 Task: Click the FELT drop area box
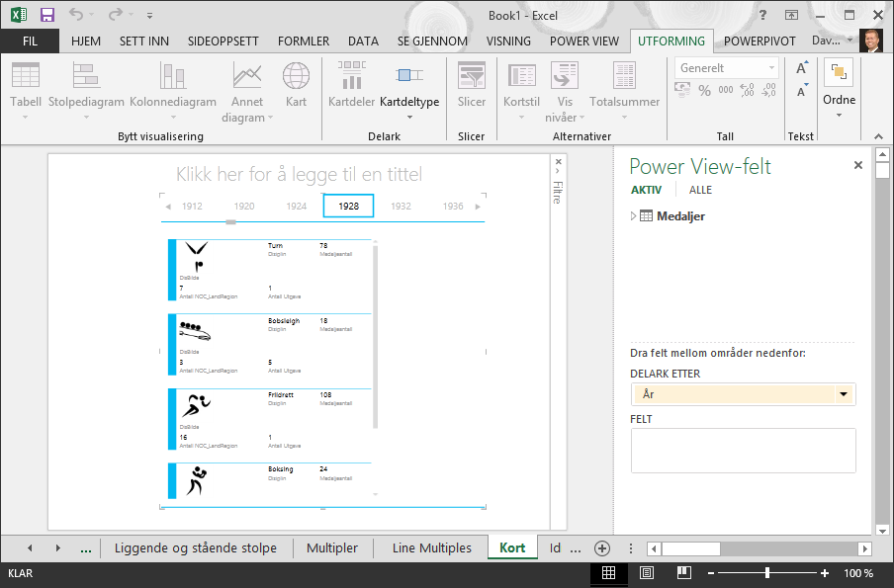[x=743, y=451]
